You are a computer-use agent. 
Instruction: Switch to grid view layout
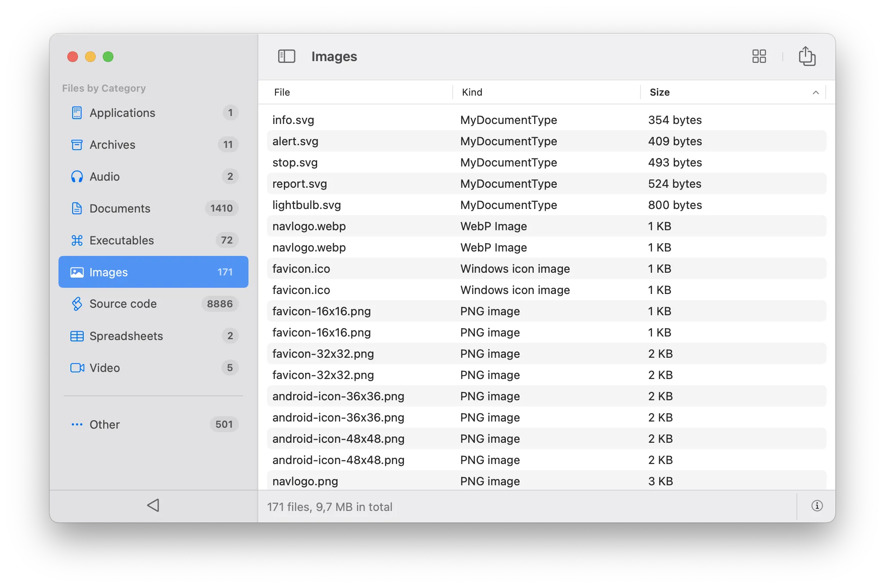[759, 56]
